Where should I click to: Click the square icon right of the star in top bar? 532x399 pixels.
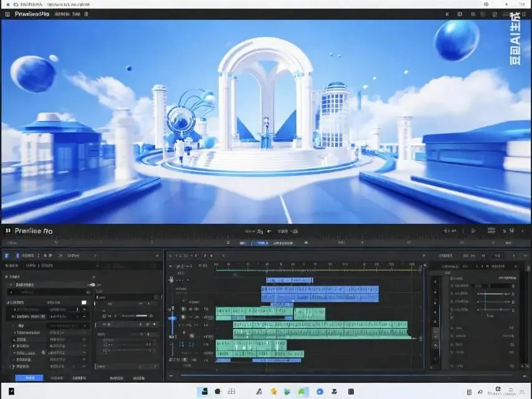click(460, 14)
